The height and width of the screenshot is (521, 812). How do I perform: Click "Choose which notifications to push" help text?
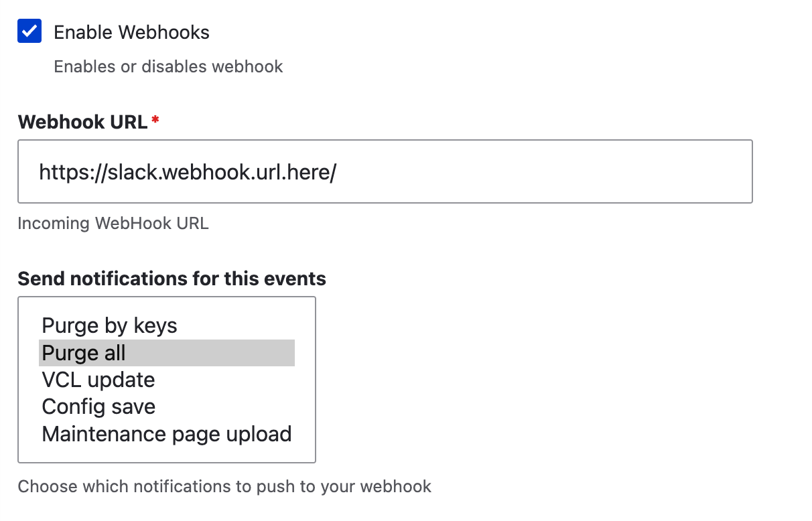coord(224,486)
